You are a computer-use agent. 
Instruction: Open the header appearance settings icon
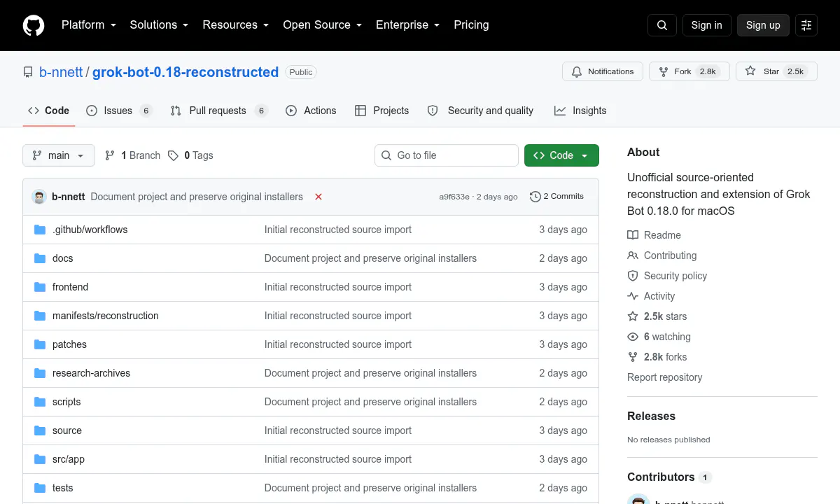click(806, 25)
